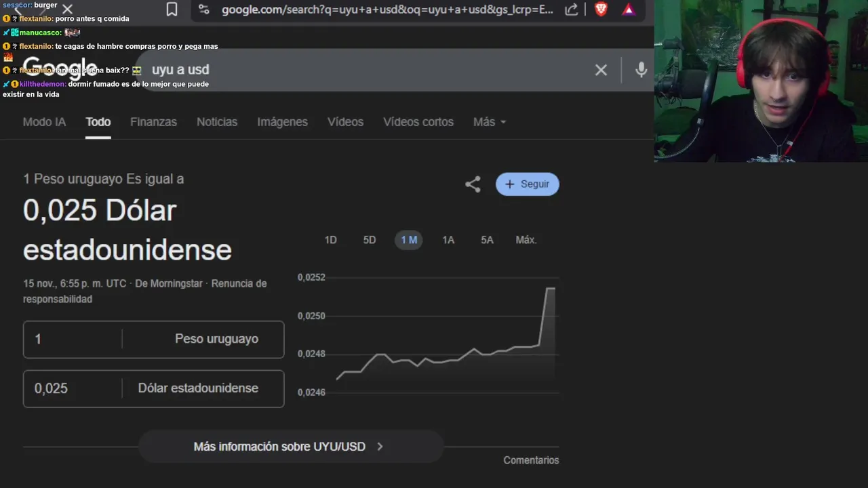Open the Noticias tab
This screenshot has height=488, width=868.
[x=217, y=122]
